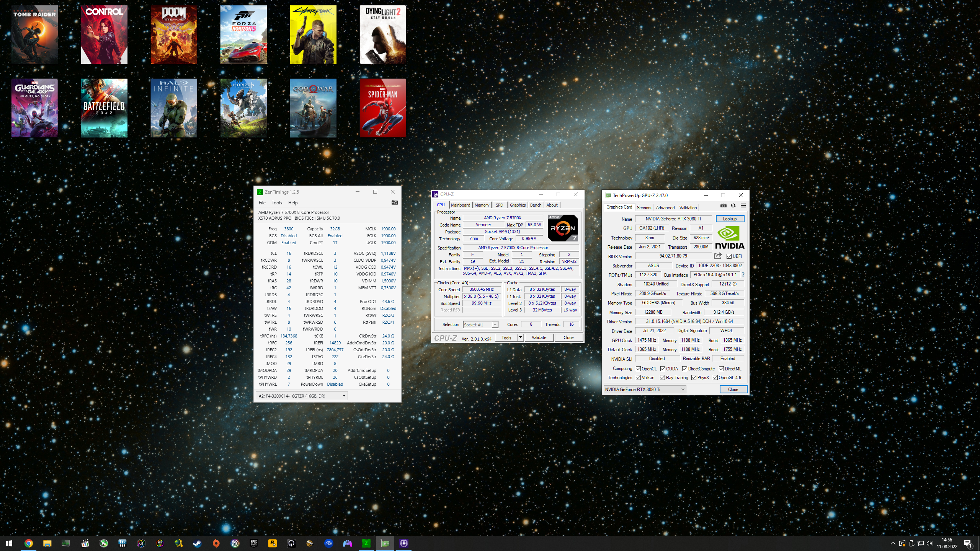Image resolution: width=980 pixels, height=551 pixels.
Task: Open CPU-Z Tools dropdown arrow
Action: 520,337
